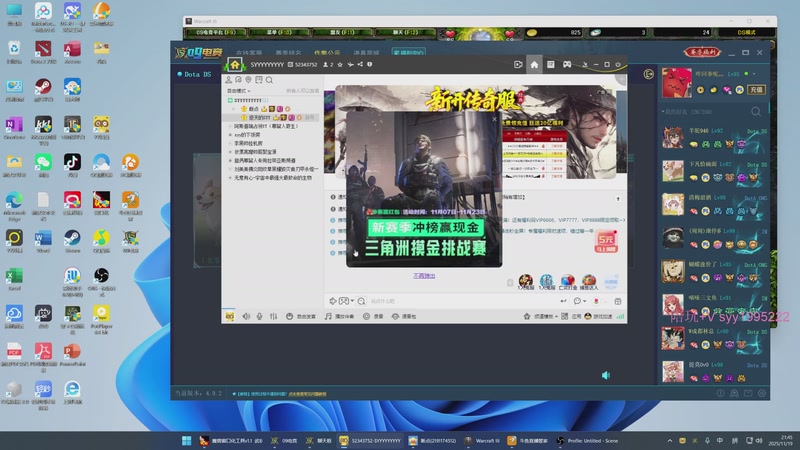This screenshot has height=450, width=800.
Task: Click the home icon in channel header
Action: click(x=534, y=65)
